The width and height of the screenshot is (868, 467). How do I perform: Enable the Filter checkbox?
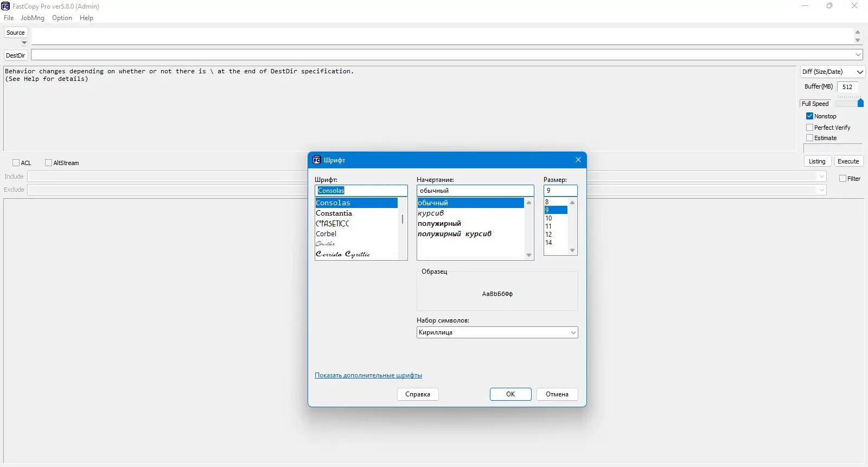tap(843, 179)
